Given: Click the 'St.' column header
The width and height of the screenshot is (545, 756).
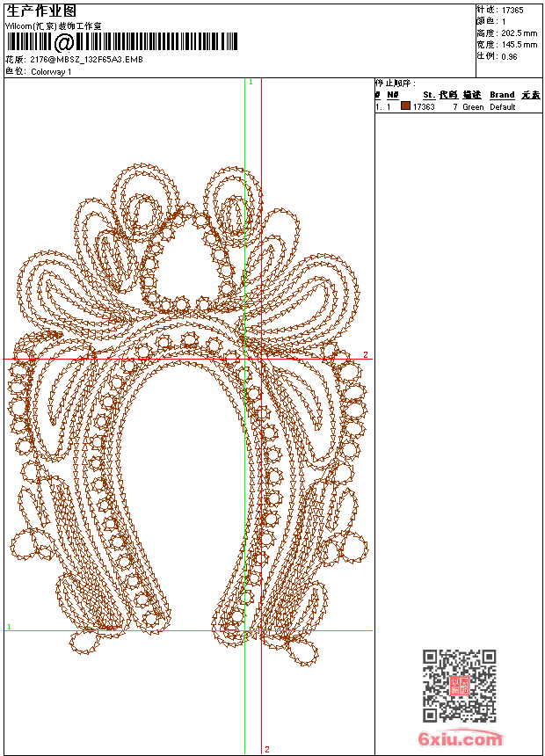Looking at the screenshot, I should click(429, 95).
